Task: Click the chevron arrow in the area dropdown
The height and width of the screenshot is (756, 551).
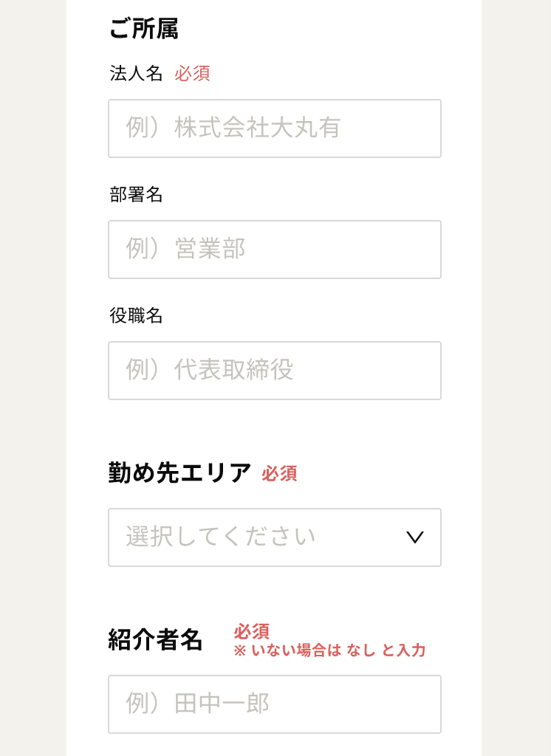Action: [415, 537]
